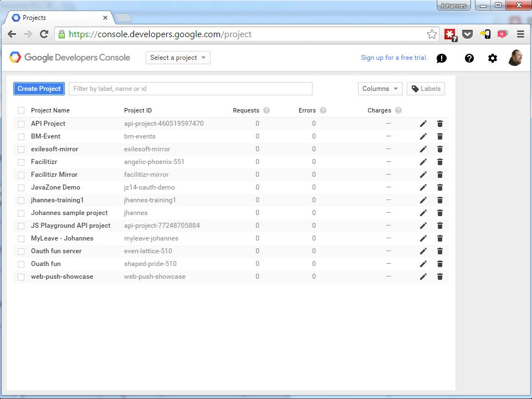The width and height of the screenshot is (532, 399).
Task: Click the Charges column help icon
Action: 398,110
